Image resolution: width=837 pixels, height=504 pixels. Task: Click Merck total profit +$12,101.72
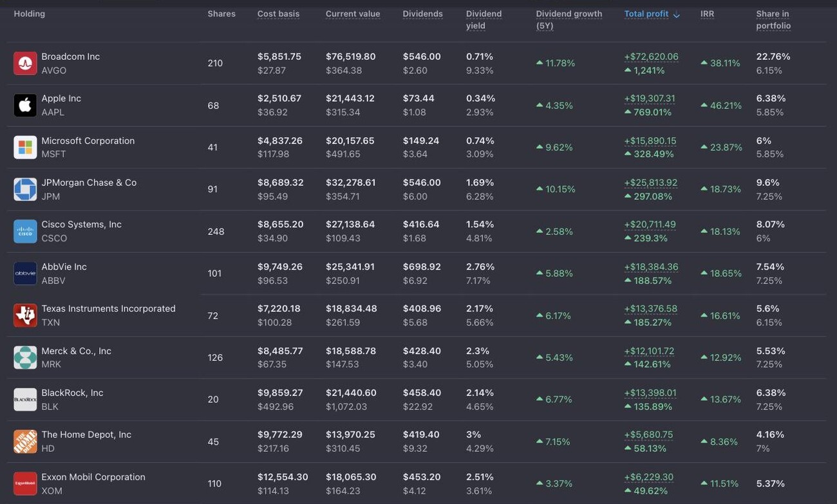pos(649,351)
